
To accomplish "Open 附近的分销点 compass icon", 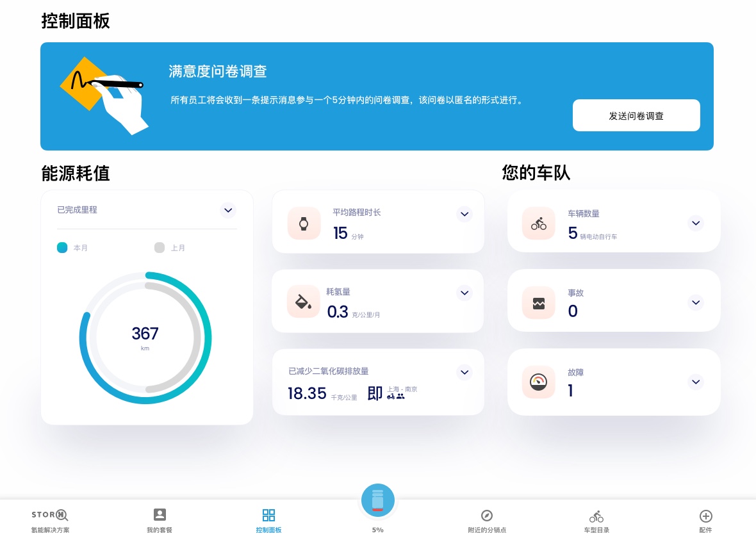I will click(487, 516).
